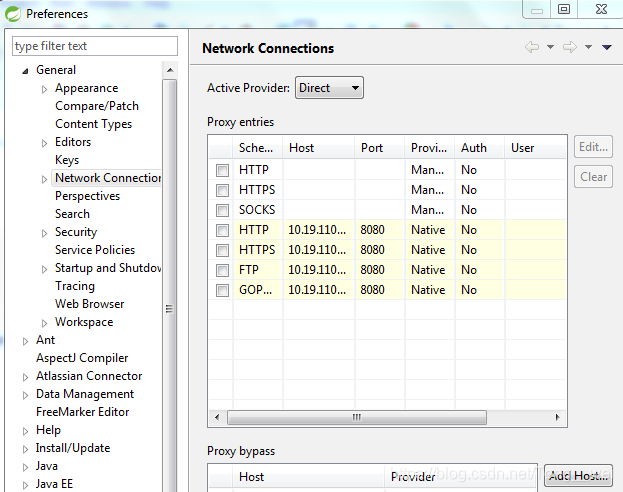Select Content Types in the tree
The height and width of the screenshot is (492, 623).
(x=93, y=124)
